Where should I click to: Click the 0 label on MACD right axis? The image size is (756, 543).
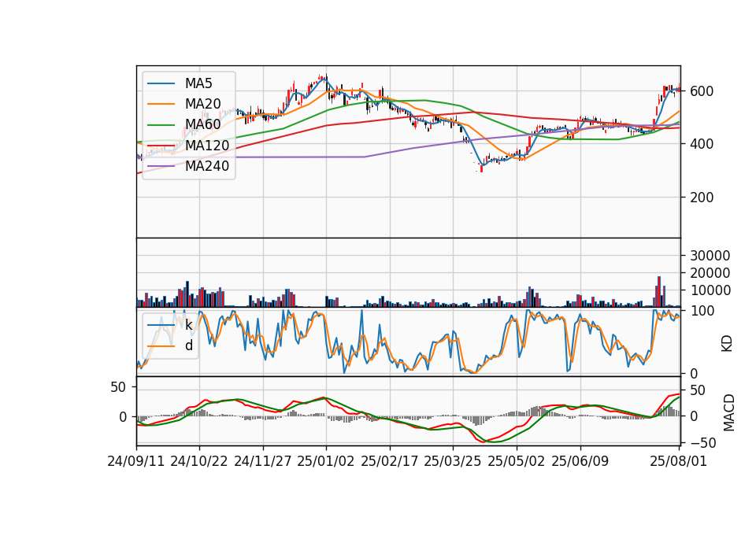[x=694, y=416]
